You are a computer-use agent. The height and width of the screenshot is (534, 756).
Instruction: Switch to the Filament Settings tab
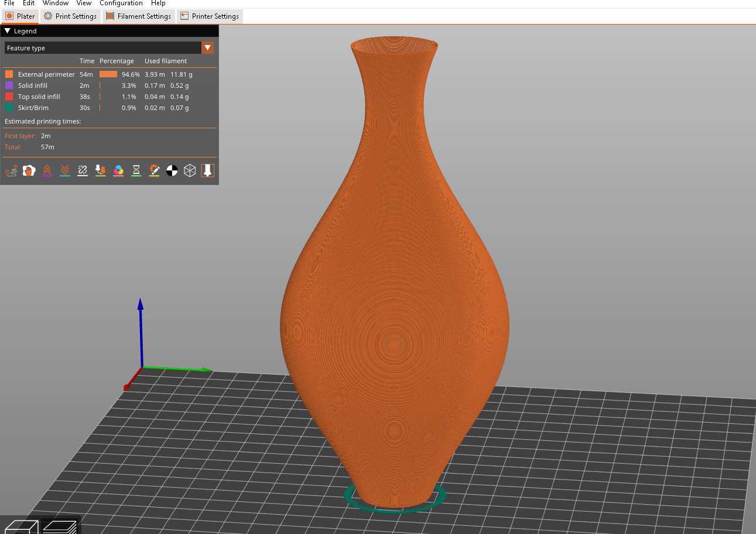[x=139, y=16]
